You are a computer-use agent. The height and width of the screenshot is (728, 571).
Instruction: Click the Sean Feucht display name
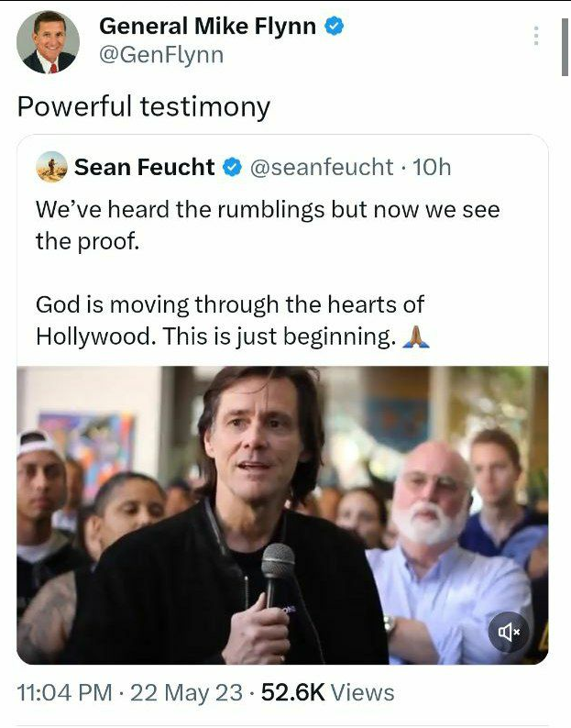coord(145,167)
